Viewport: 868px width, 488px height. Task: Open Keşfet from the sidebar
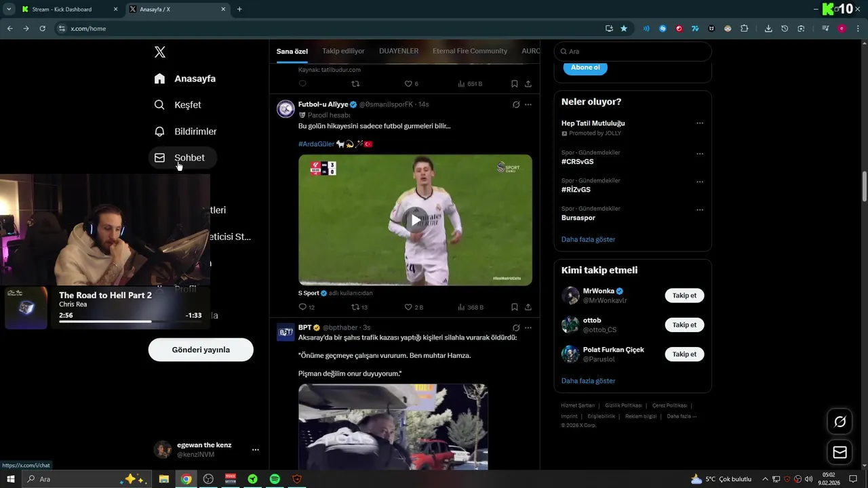178,105
